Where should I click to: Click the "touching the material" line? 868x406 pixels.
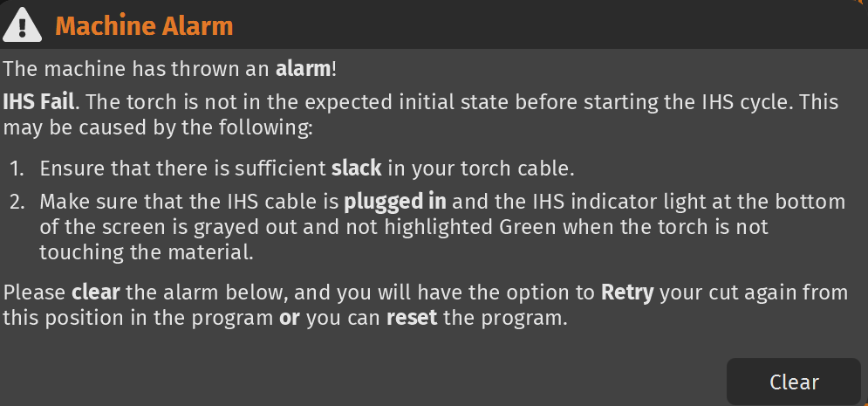pyautogui.click(x=147, y=252)
